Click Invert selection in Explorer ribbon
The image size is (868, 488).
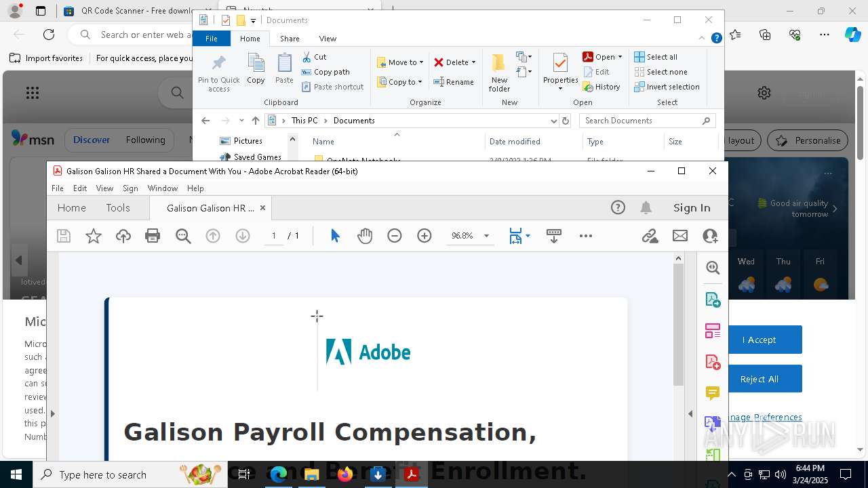click(667, 87)
